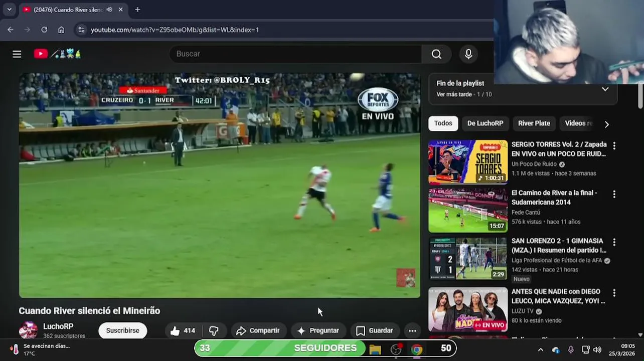Expand the Fin de la playlist panel
This screenshot has height=361, width=644.
coord(605,89)
